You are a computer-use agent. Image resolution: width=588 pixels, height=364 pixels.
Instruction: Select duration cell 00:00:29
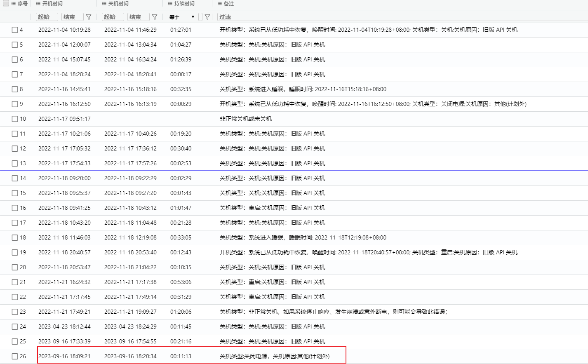pyautogui.click(x=181, y=104)
